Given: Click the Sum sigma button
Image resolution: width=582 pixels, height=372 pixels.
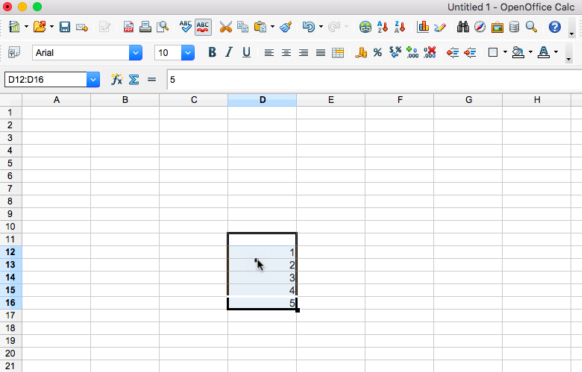Looking at the screenshot, I should click(134, 79).
